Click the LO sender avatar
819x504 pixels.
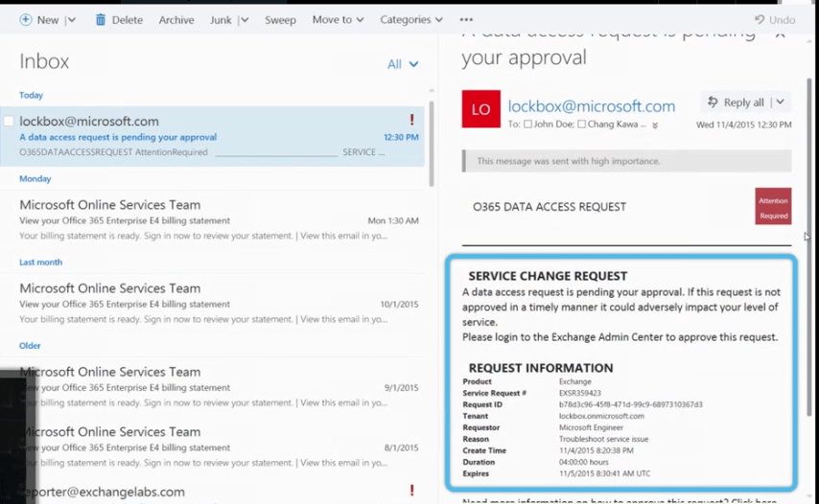(x=480, y=109)
